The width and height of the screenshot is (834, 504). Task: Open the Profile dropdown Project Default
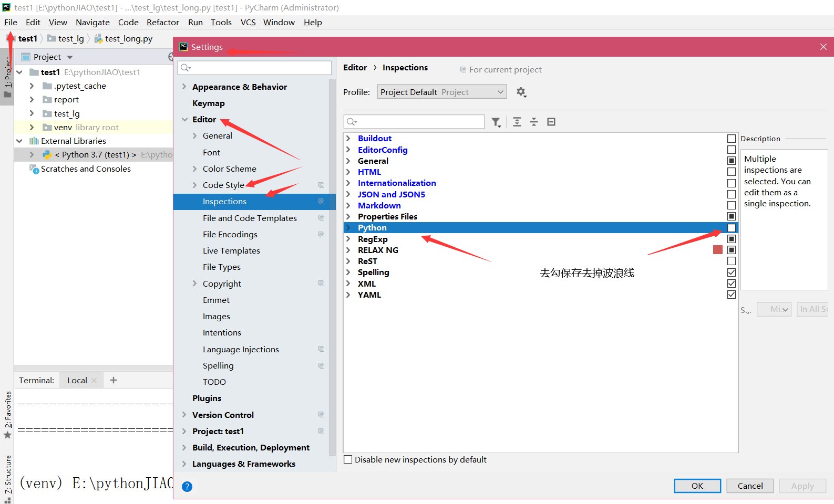point(442,92)
